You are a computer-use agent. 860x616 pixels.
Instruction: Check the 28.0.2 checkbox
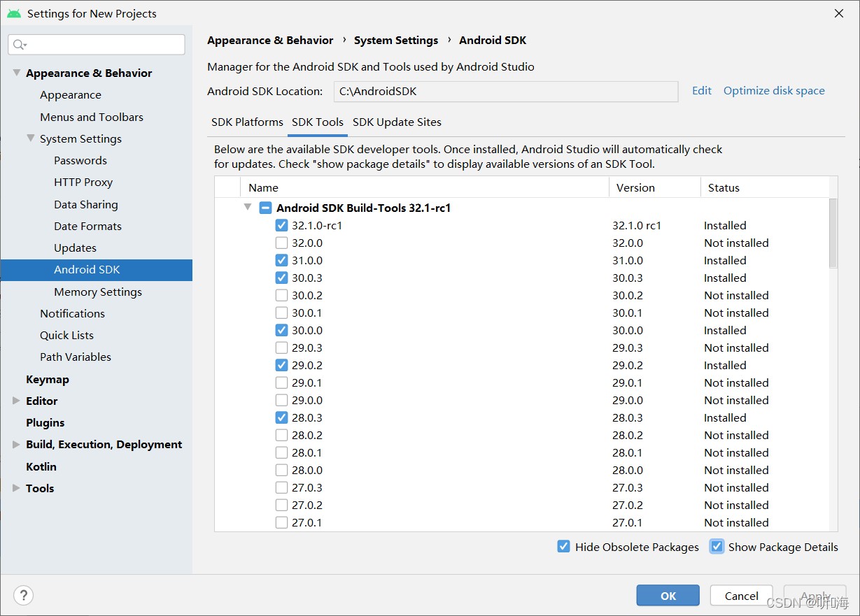[x=281, y=435]
